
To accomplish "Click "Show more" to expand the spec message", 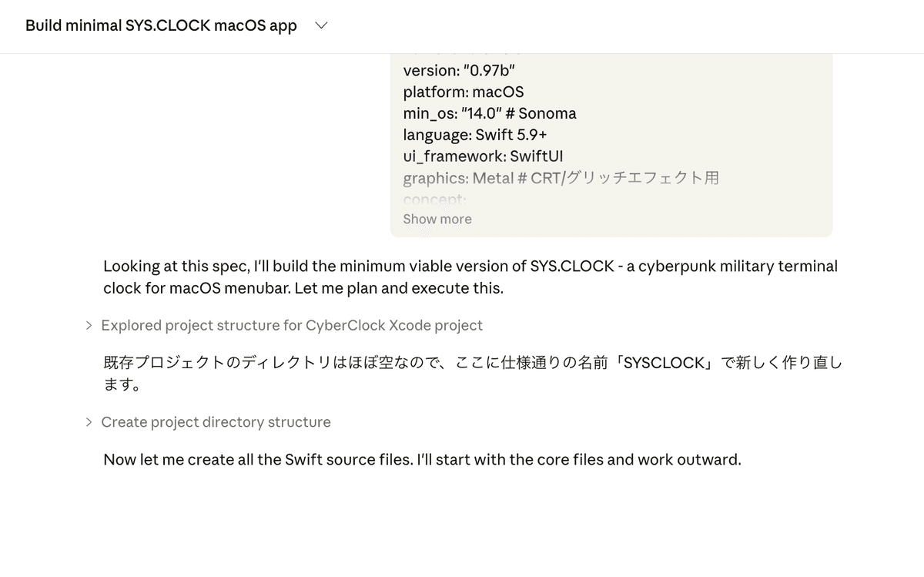I will click(437, 219).
